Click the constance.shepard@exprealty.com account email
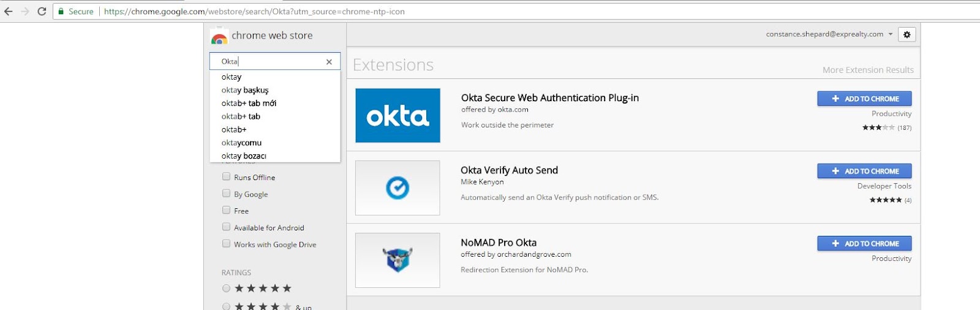This screenshot has width=980, height=310. (x=824, y=34)
